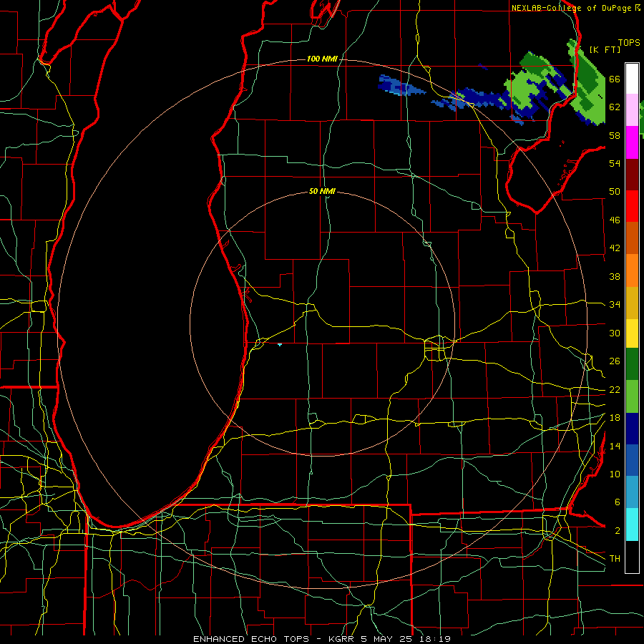Viewport: 644px width, 644px height.
Task: Click the '[K FT]' units label
Action: coord(605,49)
